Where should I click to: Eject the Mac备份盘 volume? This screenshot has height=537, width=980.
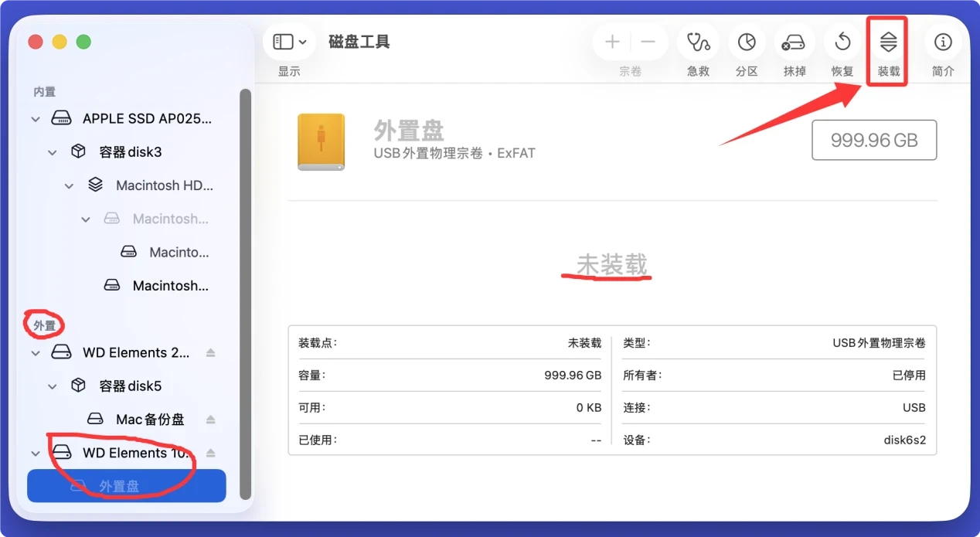click(210, 420)
